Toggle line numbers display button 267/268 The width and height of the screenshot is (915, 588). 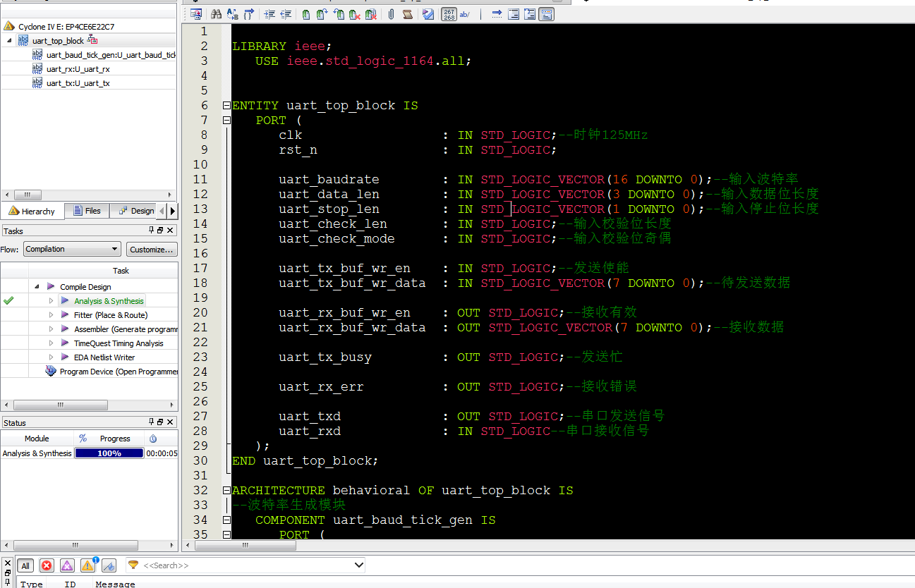click(x=449, y=14)
